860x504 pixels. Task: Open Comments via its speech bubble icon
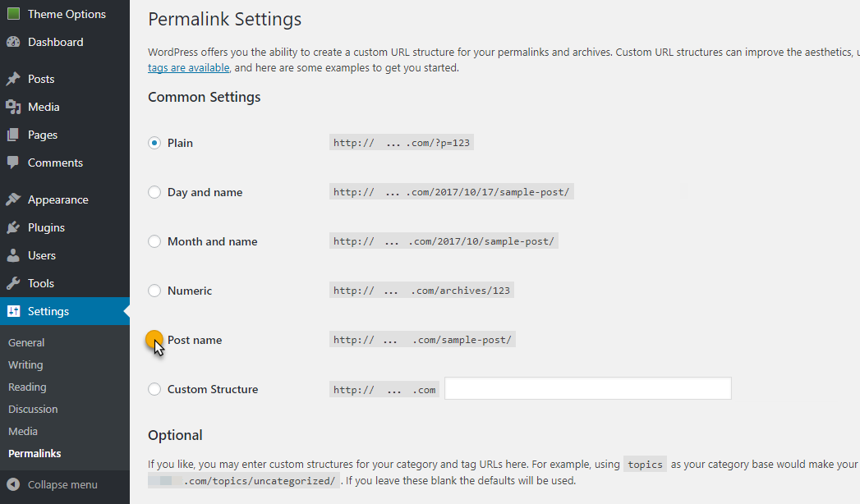(15, 163)
